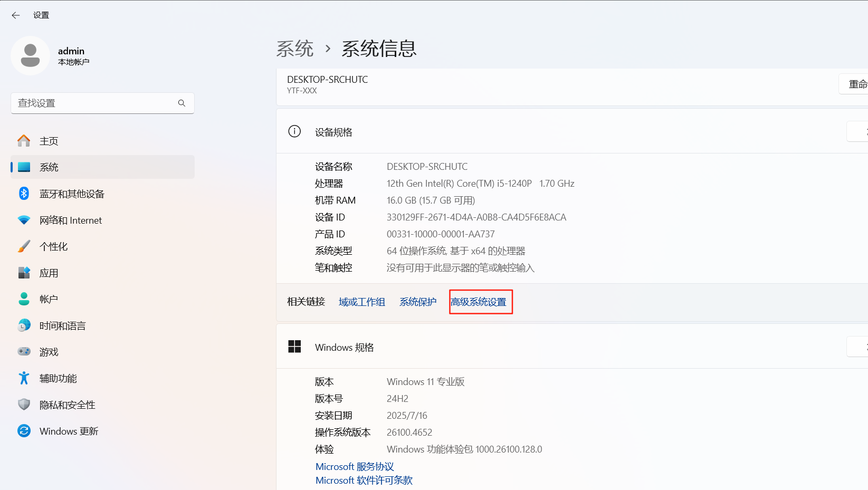Click the Accessibility figure icon

[x=24, y=378]
